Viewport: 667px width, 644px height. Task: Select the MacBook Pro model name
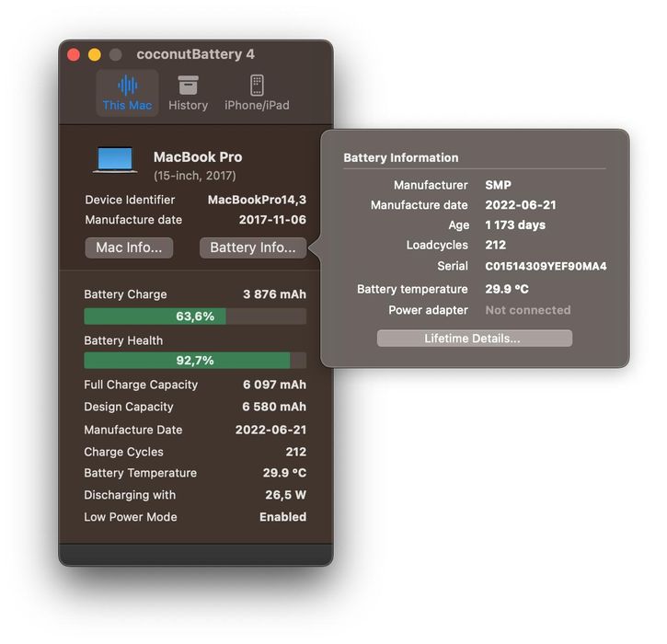click(x=198, y=157)
